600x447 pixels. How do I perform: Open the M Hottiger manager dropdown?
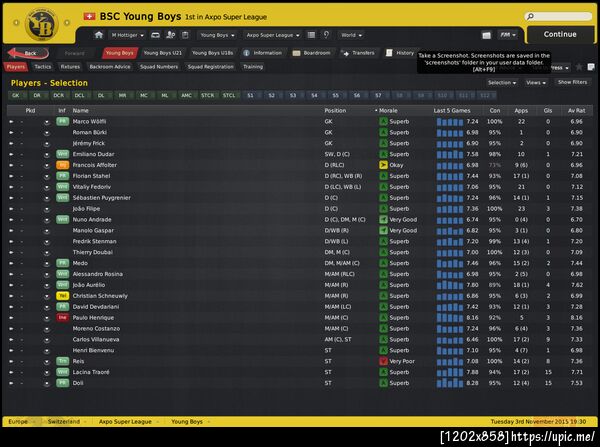(x=127, y=35)
